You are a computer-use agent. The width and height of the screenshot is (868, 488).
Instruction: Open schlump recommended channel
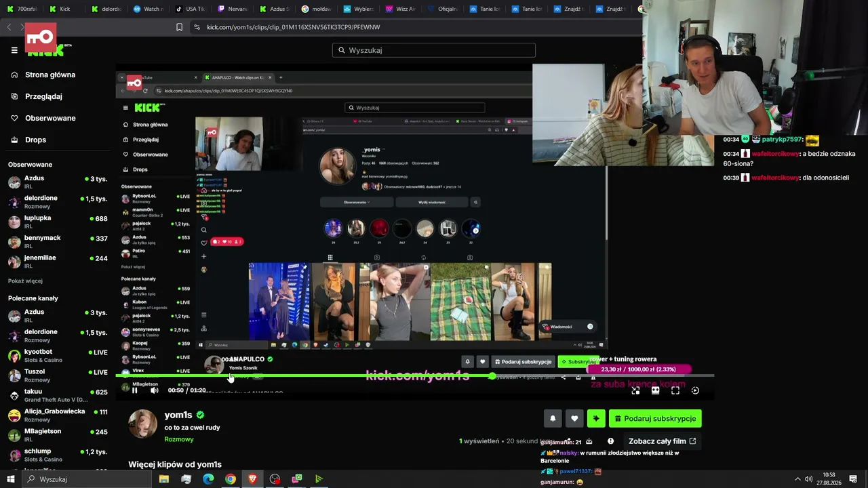coord(58,455)
